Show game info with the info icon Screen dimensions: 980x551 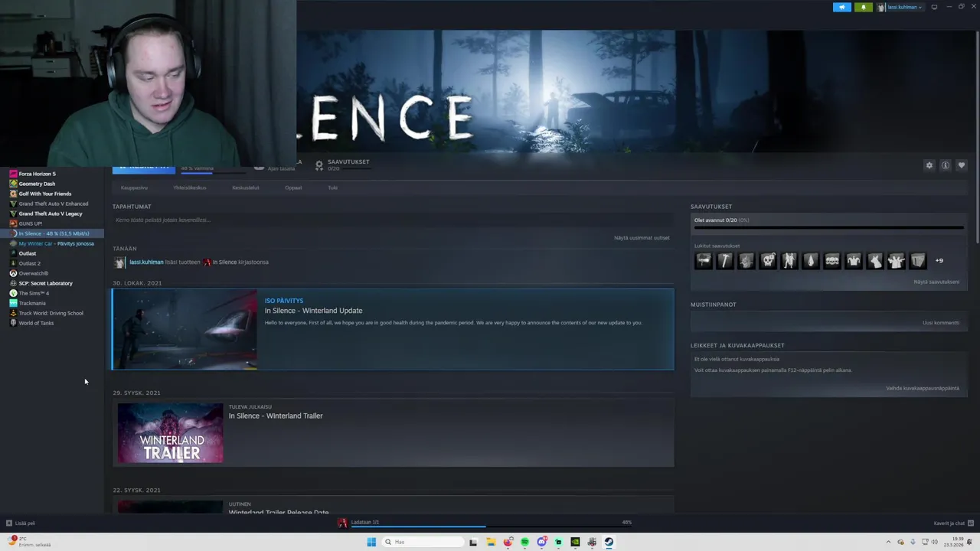pyautogui.click(x=946, y=165)
